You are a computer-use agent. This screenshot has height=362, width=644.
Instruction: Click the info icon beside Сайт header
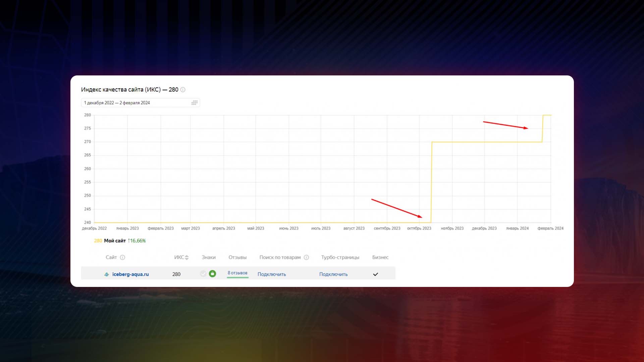122,257
